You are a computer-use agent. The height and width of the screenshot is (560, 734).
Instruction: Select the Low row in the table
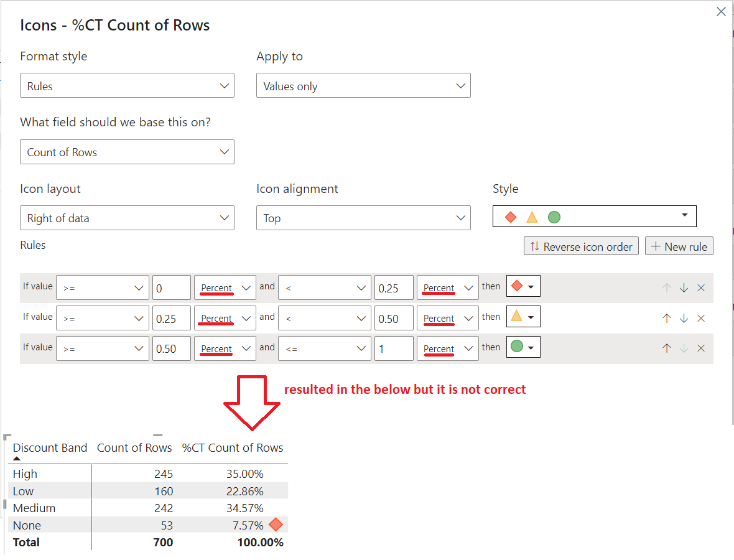148,491
